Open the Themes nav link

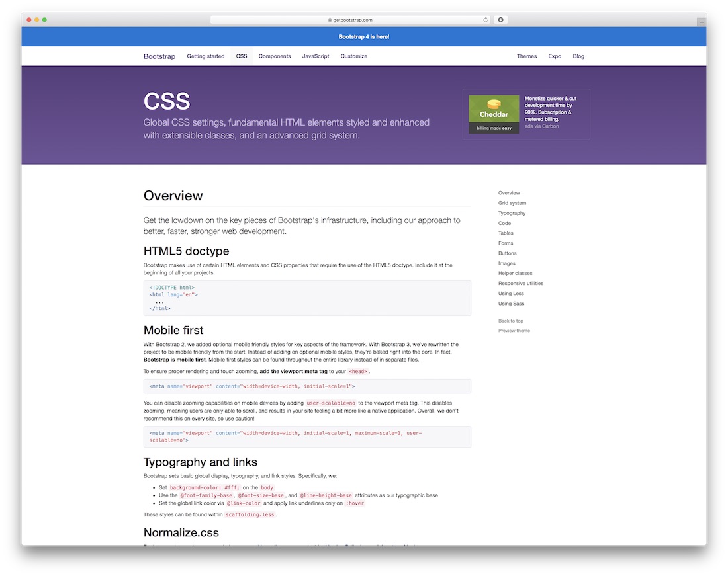[527, 56]
